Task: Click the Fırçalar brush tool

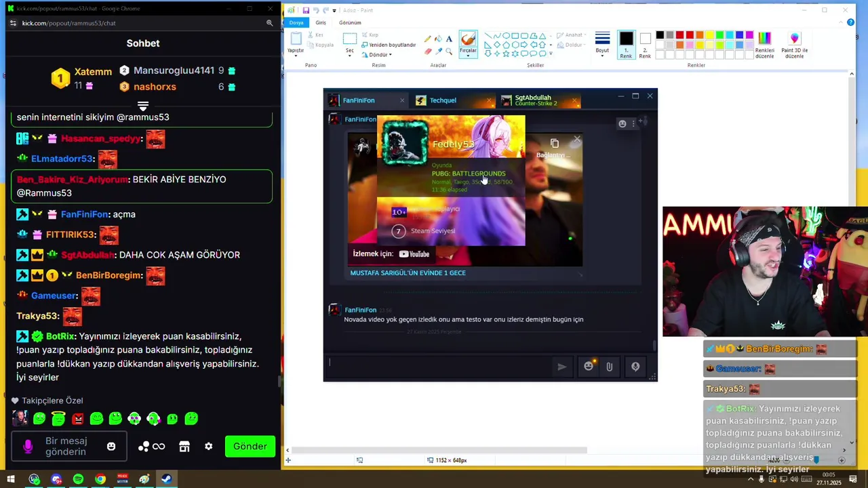Action: coord(468,43)
